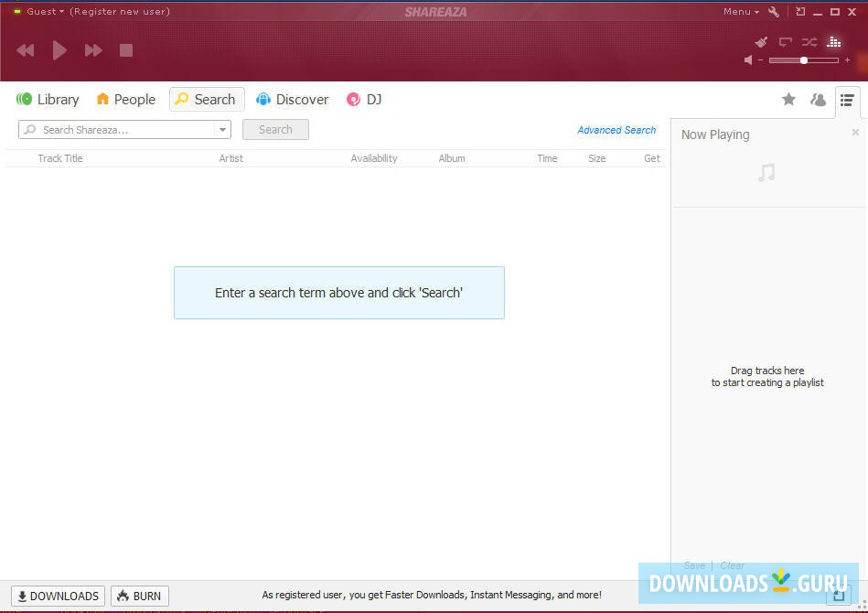Screen dimensions: 868x613
Task: Toggle the equalizer visualizer icon
Action: [x=833, y=41]
